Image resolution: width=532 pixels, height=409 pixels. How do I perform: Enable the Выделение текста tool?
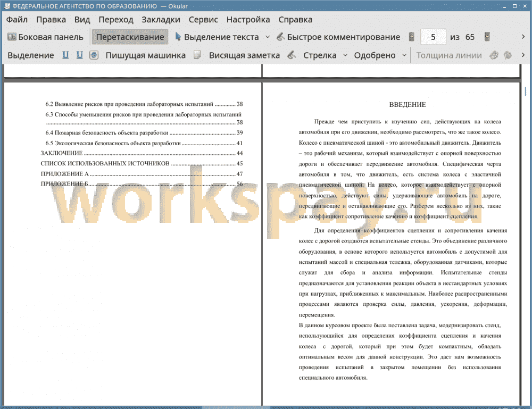pos(217,37)
